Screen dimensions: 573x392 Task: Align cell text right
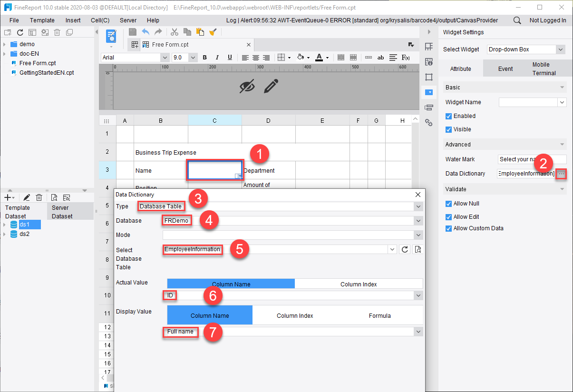pyautogui.click(x=266, y=58)
